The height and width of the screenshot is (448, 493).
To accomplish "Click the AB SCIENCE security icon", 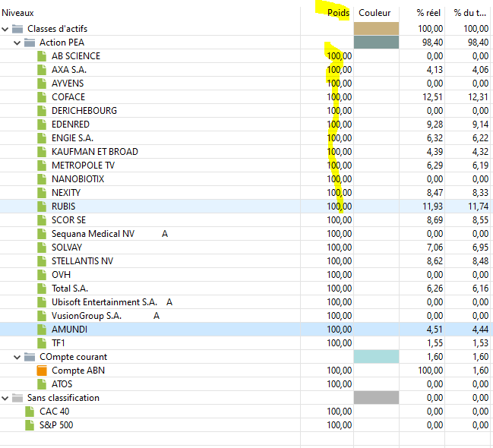I will click(x=42, y=56).
